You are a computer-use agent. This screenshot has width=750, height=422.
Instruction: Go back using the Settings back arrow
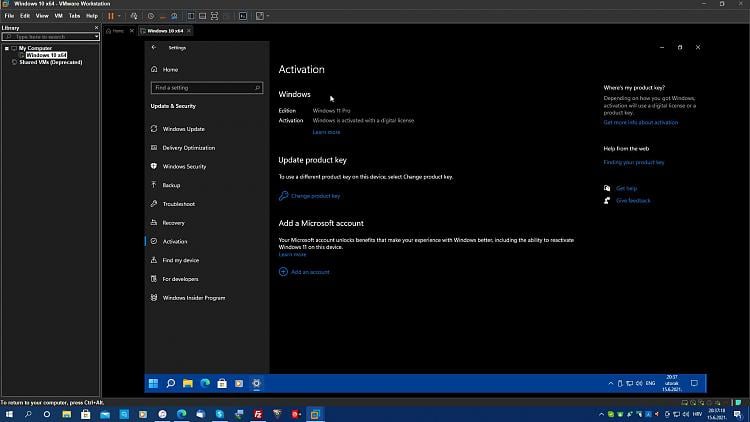click(154, 47)
